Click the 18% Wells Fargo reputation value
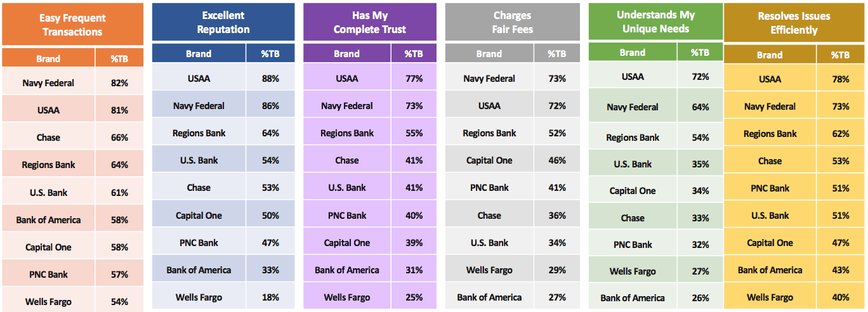The width and height of the screenshot is (868, 312). (270, 297)
